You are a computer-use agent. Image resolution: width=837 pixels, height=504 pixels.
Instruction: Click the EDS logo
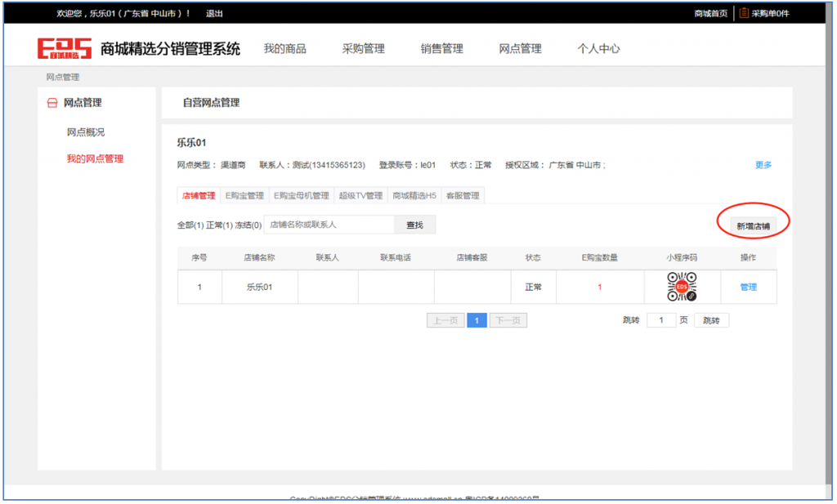tap(64, 48)
